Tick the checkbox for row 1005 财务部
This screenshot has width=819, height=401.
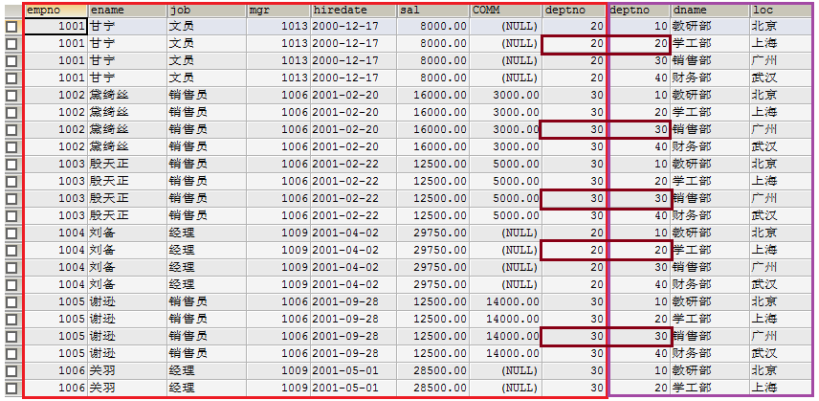click(x=11, y=355)
